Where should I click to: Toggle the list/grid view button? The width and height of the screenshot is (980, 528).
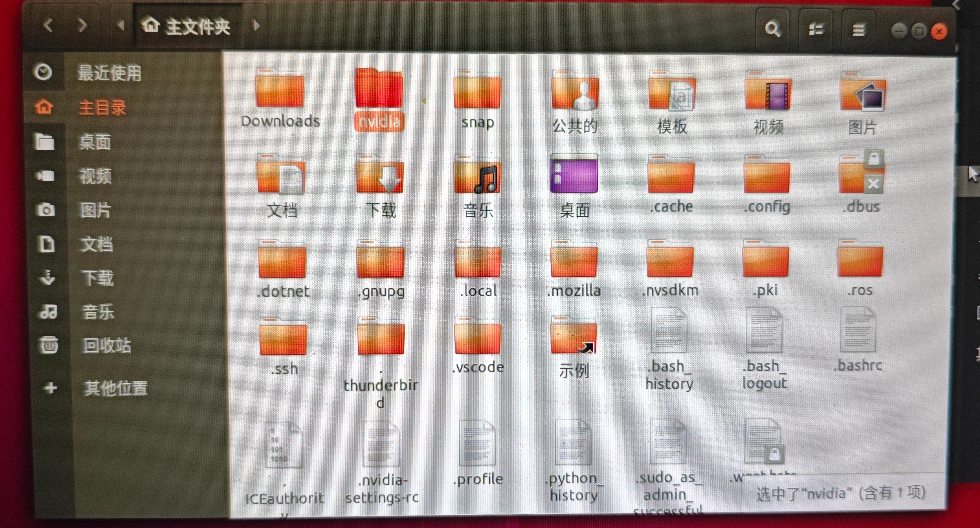(x=816, y=29)
